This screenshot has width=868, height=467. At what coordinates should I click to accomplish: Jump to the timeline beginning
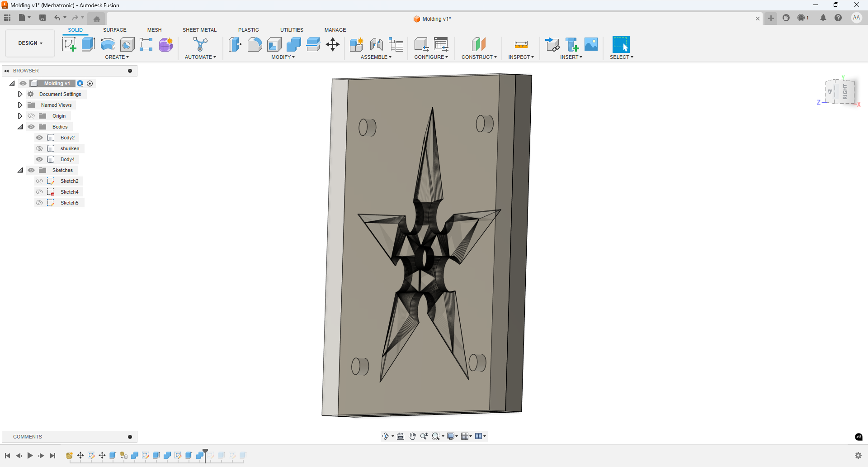[x=7, y=456]
